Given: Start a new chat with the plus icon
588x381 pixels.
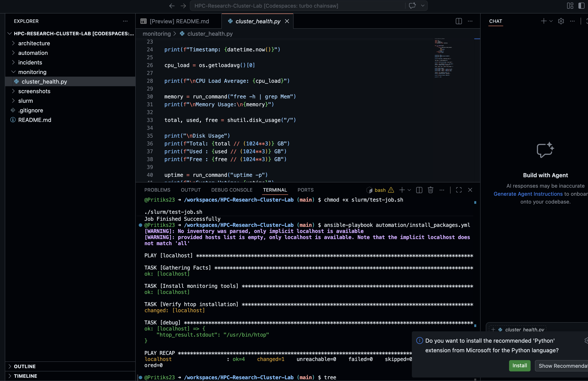Looking at the screenshot, I should pos(543,21).
